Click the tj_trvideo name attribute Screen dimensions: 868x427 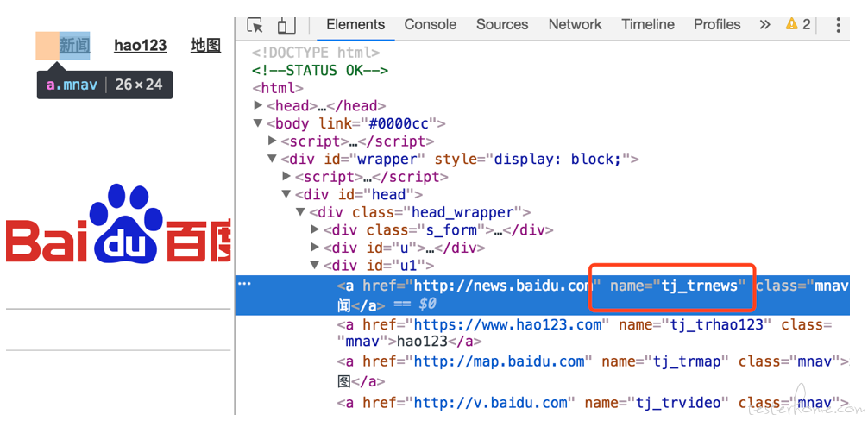coord(657,403)
